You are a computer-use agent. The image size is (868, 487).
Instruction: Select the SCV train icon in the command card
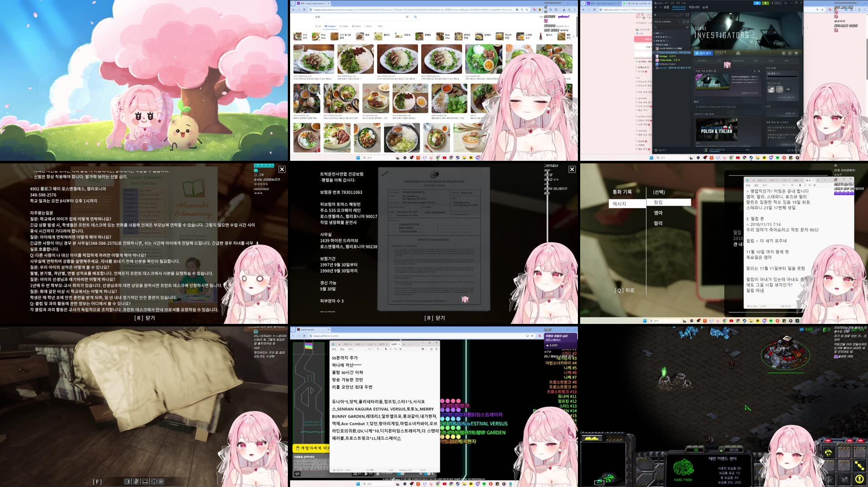coord(828,453)
